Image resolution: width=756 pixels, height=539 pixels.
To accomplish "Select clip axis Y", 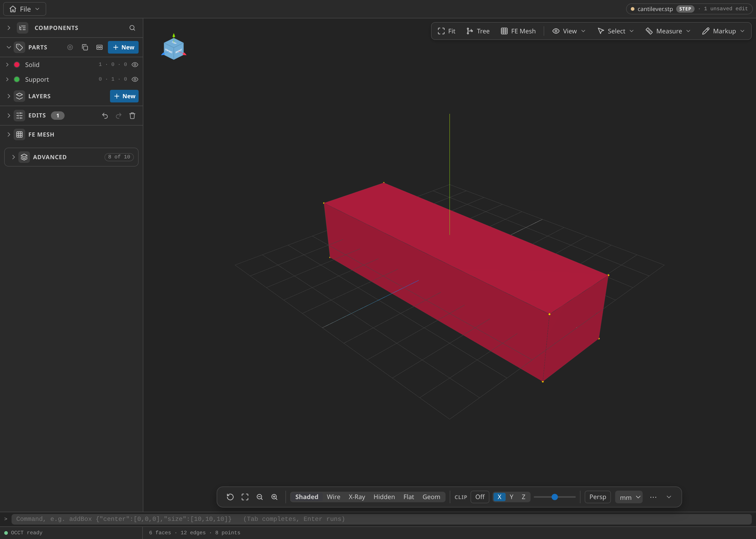I will (511, 497).
